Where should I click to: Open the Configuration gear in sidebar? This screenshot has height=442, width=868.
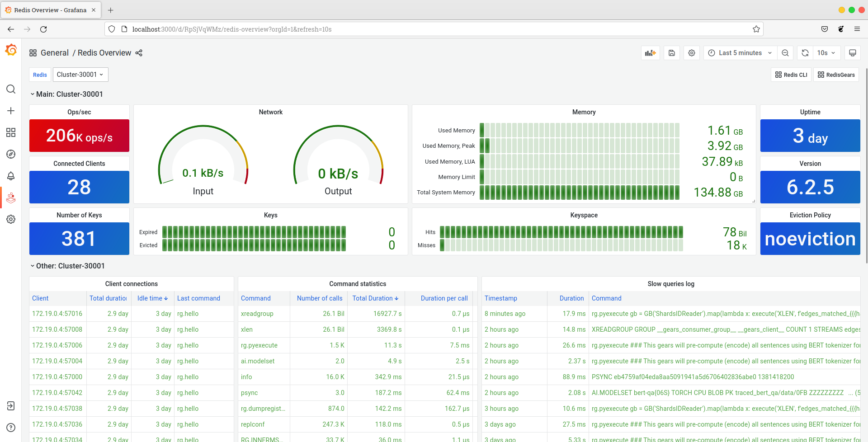[x=11, y=219]
